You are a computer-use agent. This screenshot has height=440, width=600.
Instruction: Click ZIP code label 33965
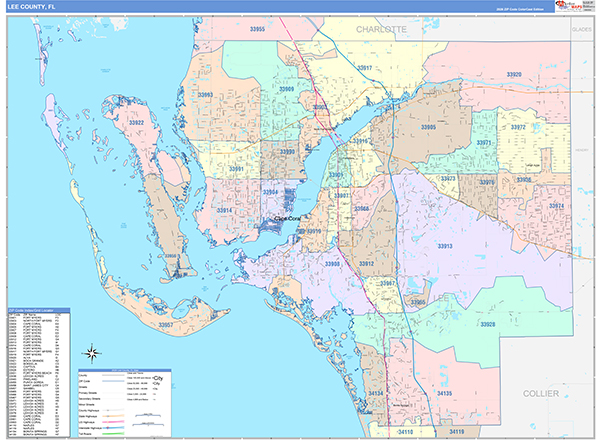click(418, 303)
